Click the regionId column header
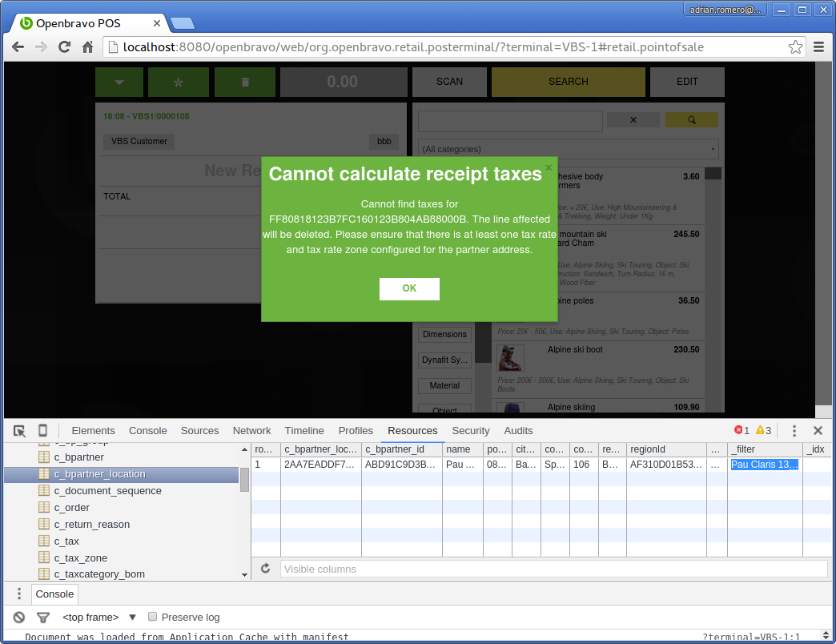 [x=666, y=449]
